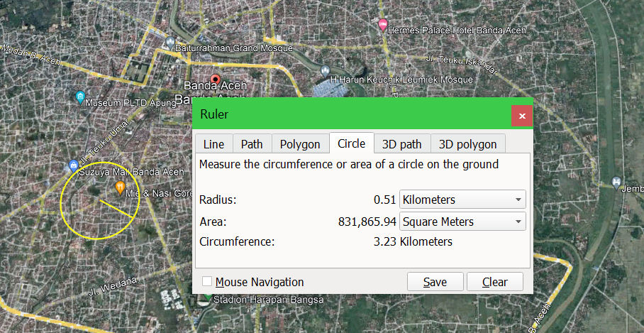
Task: Select the H Harun Keuchik Leumiek Mosque icon
Action: [x=325, y=71]
